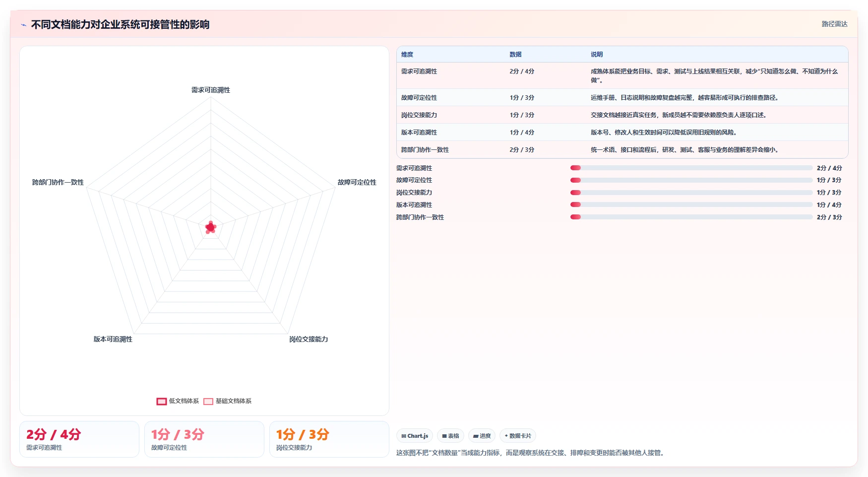Click the 基础文档体系 legend label

pos(233,401)
